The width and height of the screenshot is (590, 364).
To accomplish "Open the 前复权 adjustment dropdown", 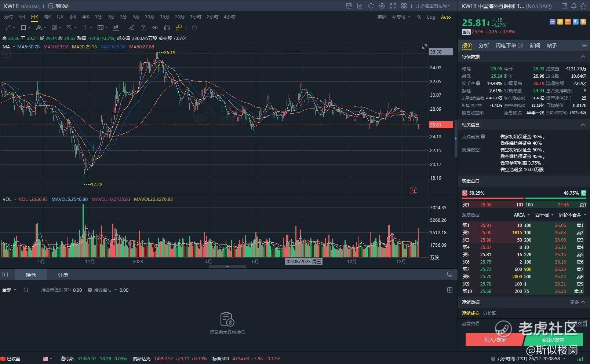I will [401, 17].
